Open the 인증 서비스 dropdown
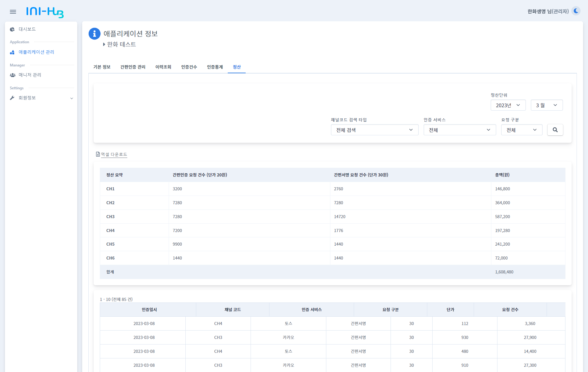Image resolution: width=588 pixels, height=372 pixels. click(x=460, y=130)
